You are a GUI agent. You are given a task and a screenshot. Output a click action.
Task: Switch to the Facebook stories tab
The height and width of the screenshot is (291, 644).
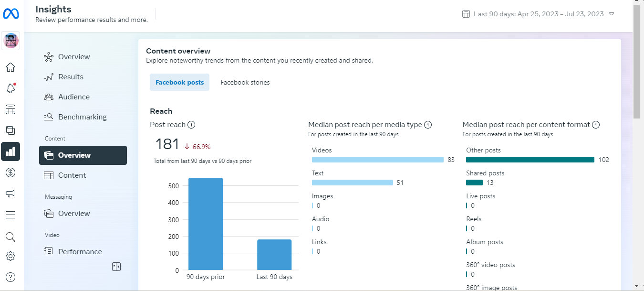(245, 83)
